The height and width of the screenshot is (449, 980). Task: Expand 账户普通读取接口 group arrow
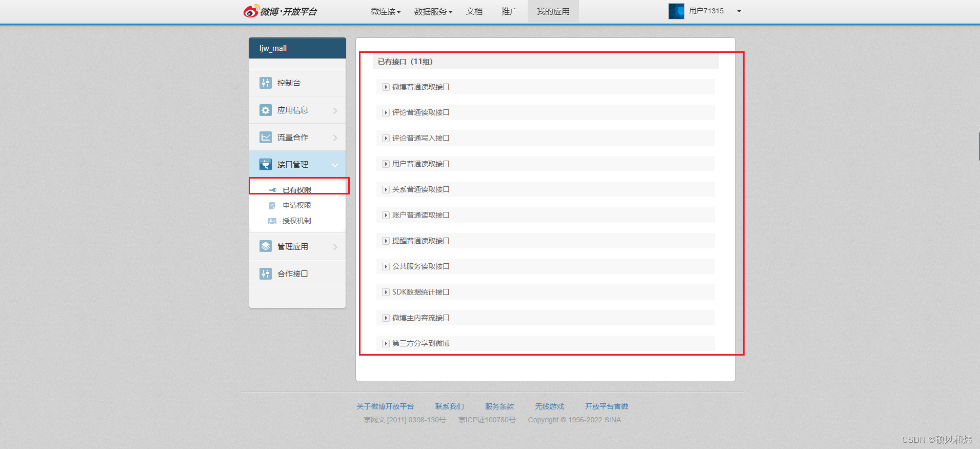pos(386,216)
